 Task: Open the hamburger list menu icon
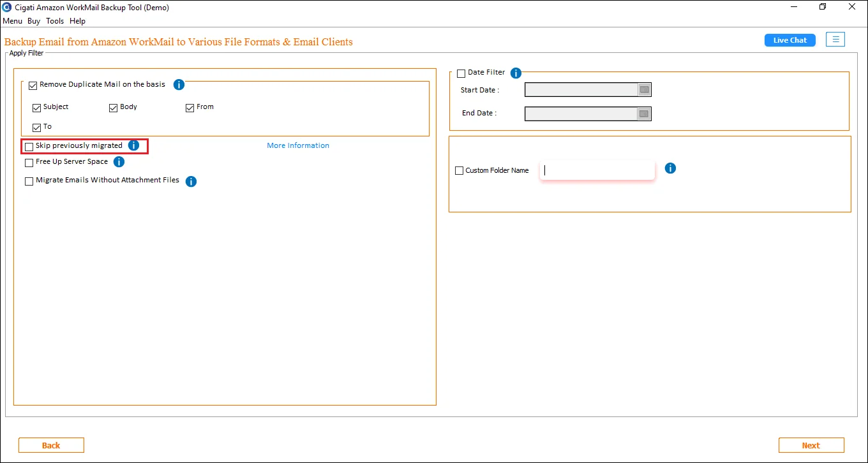tap(835, 40)
